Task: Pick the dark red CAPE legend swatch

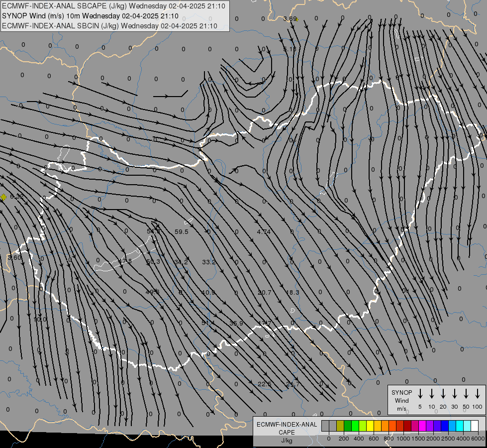Action: coord(407,426)
